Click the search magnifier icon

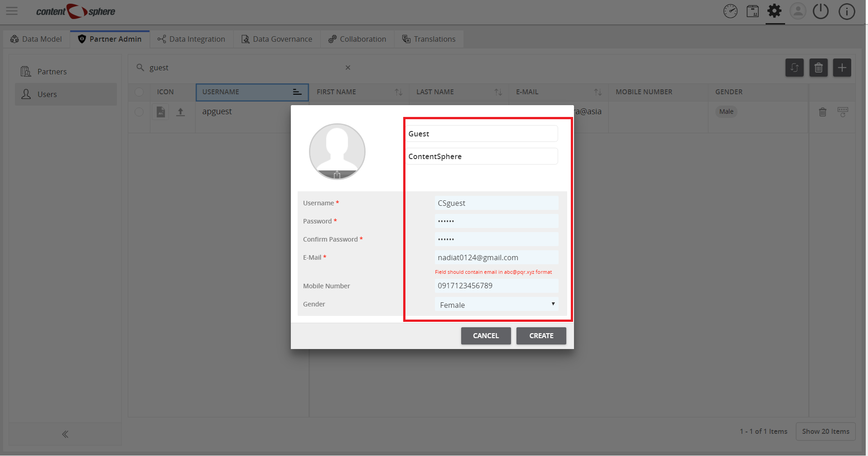tap(140, 68)
